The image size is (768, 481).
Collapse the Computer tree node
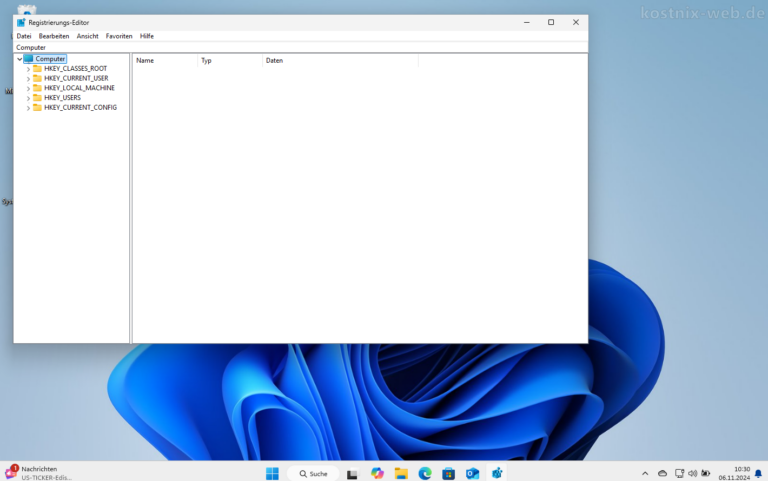[x=20, y=59]
